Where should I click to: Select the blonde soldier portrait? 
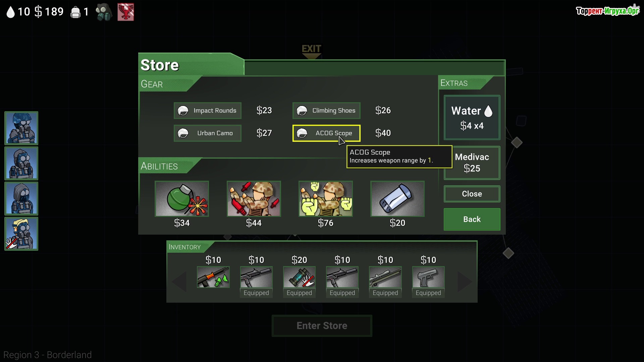[21, 234]
